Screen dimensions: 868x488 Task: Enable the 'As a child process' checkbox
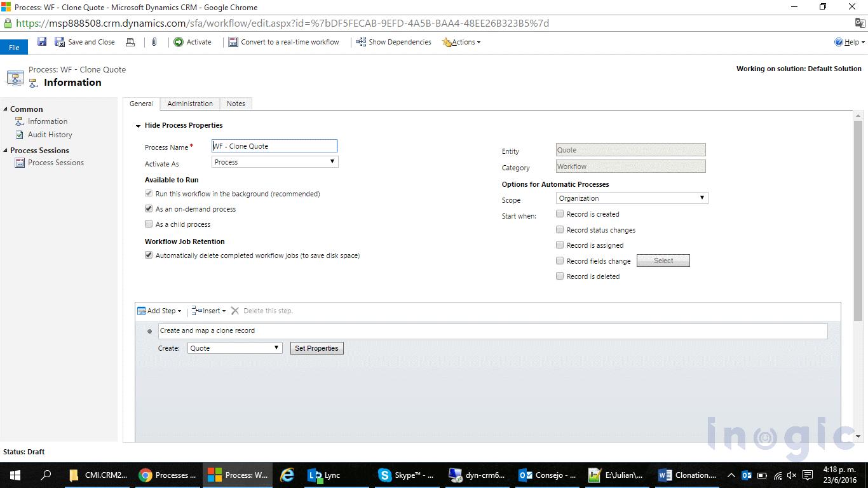[x=149, y=224]
